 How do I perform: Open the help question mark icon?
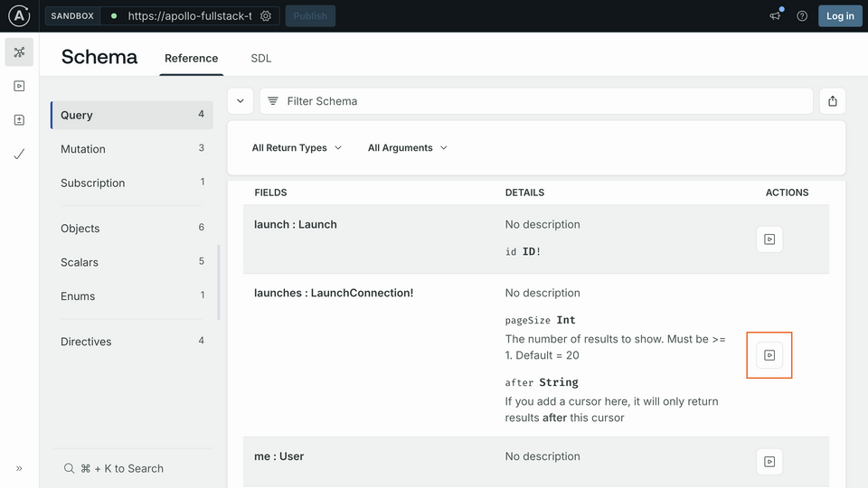pyautogui.click(x=802, y=16)
